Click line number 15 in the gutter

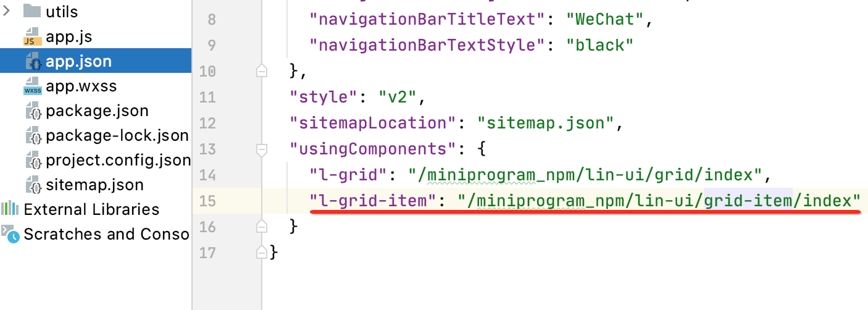pyautogui.click(x=207, y=201)
